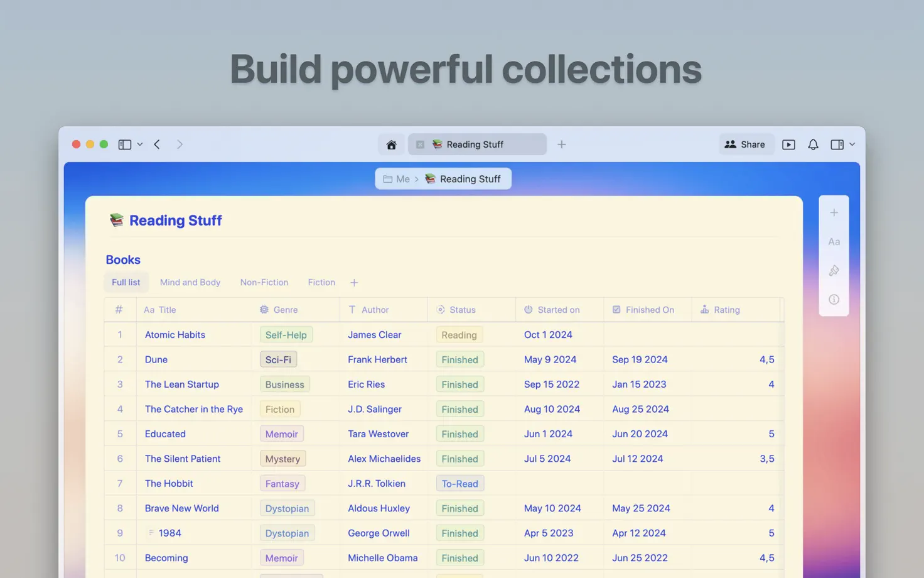Click Apr 12 2024 finished date
The image size is (924, 578).
pyautogui.click(x=639, y=533)
